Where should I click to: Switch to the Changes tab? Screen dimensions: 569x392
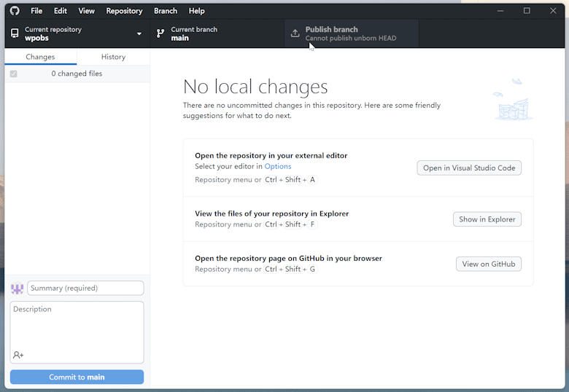click(40, 57)
